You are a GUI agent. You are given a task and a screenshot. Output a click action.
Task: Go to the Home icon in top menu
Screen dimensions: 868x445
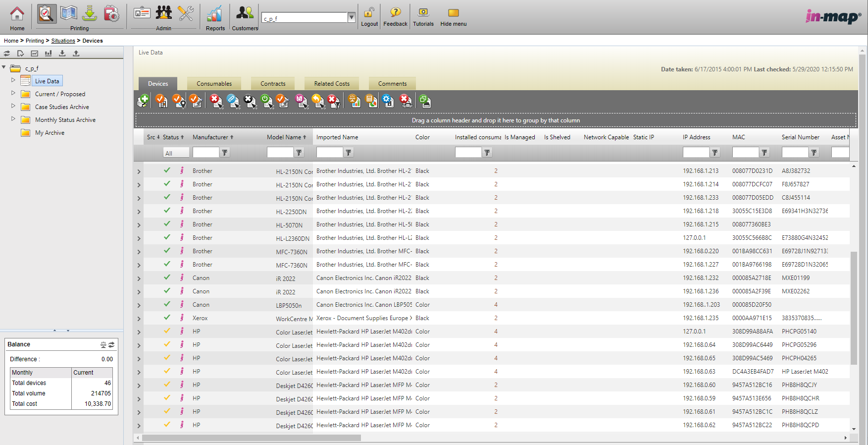(x=17, y=14)
